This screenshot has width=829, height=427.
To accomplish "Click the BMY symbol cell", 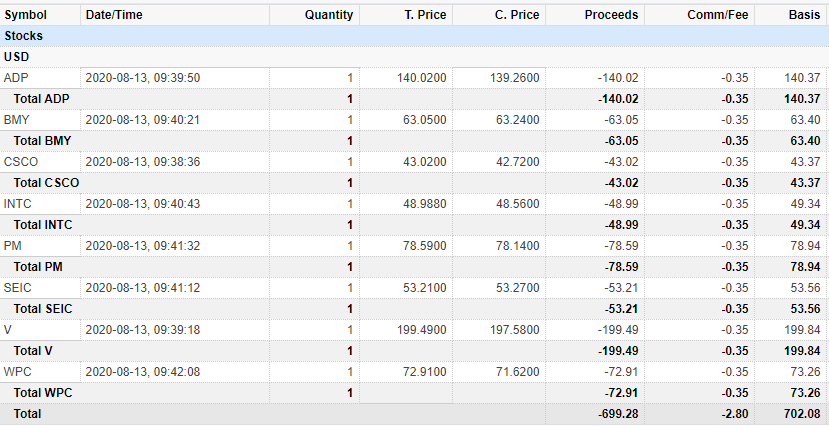I will click(16, 120).
